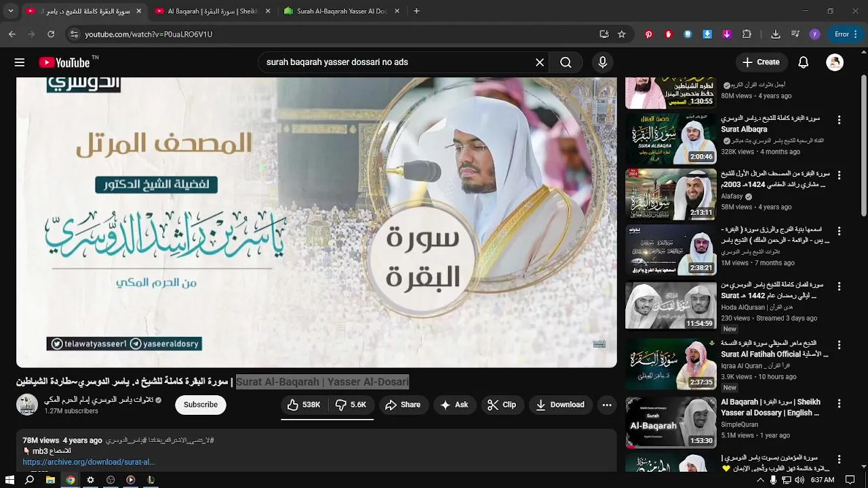Open Chrome profile avatar Y
Screen dimensions: 868x488
[814, 34]
